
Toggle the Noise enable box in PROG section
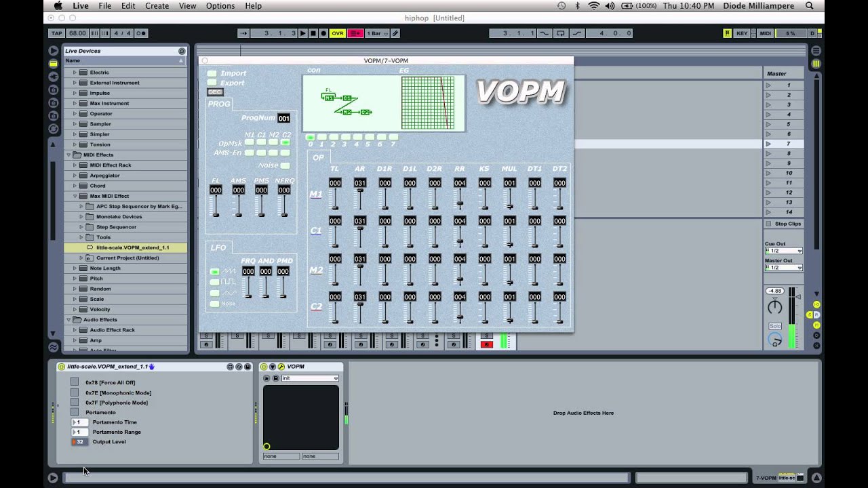(285, 165)
